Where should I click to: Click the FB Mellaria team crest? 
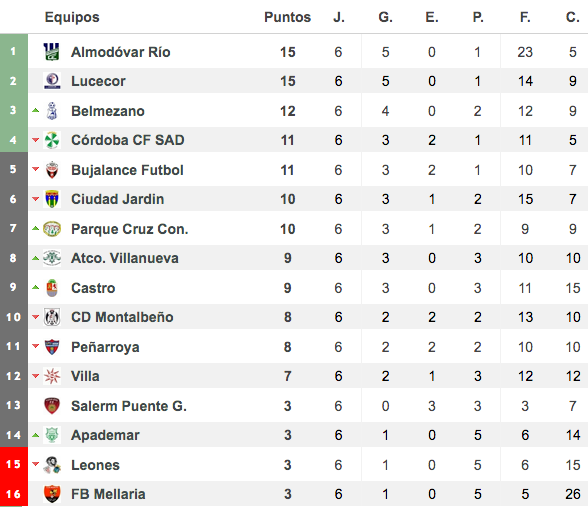(52, 494)
